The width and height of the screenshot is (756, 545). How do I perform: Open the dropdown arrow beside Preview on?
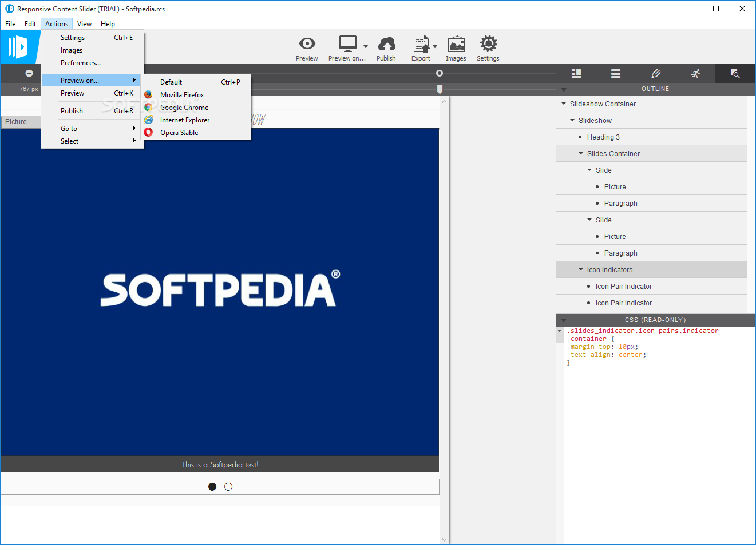pyautogui.click(x=366, y=46)
